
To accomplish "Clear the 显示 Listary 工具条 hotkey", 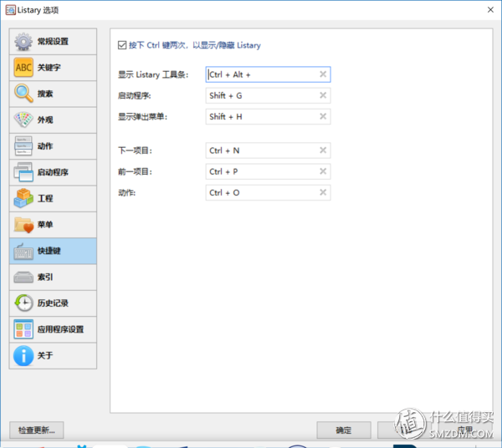I will pyautogui.click(x=323, y=74).
